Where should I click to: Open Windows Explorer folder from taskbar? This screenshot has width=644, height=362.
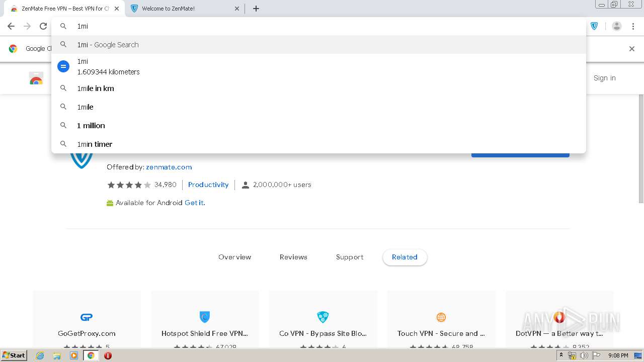[x=57, y=355]
